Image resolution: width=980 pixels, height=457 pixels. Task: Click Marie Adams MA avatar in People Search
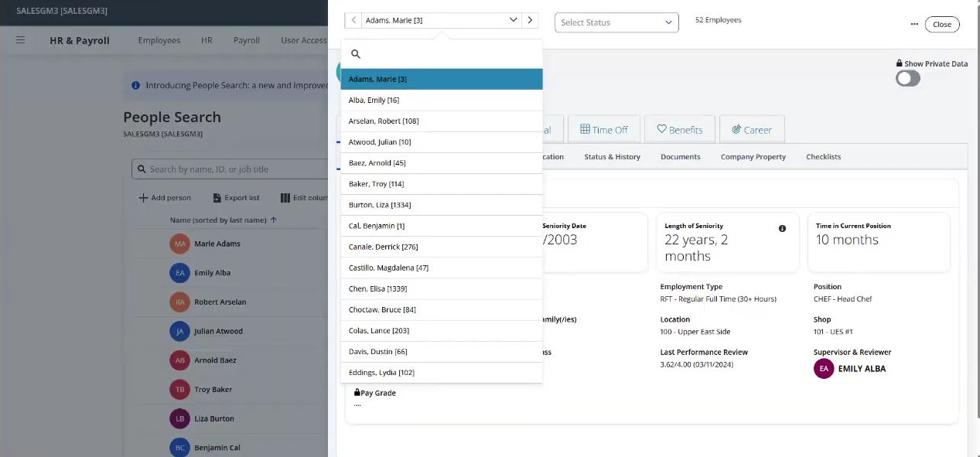click(x=180, y=244)
